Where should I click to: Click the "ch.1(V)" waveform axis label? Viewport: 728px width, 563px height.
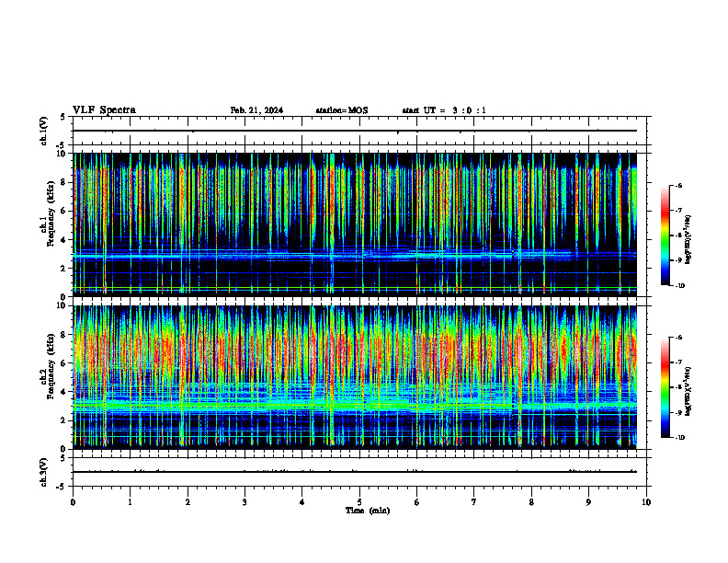click(x=43, y=131)
